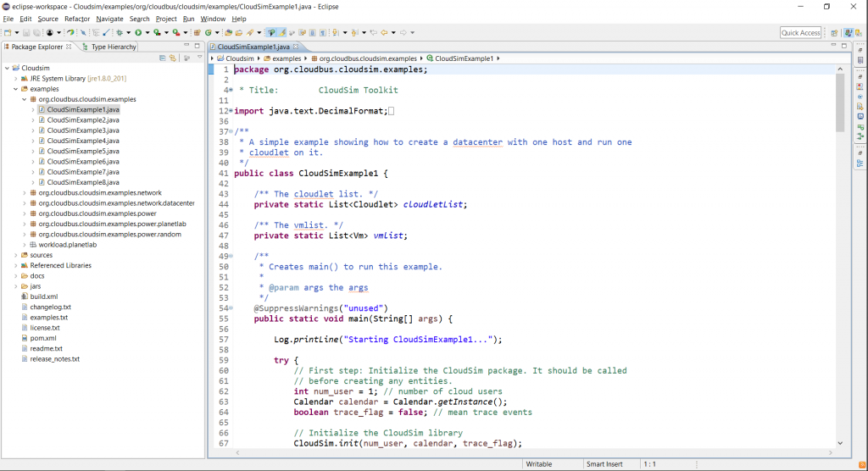Screen dimensions: 868x471
Task: Open the Debug button dropdown arrow
Action: tap(129, 33)
